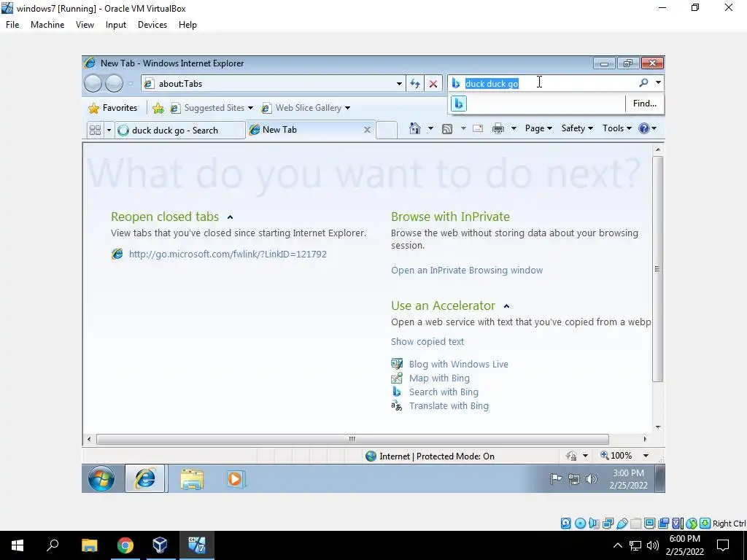
Task: Open VirtualBox Machine menu
Action: coord(47,25)
